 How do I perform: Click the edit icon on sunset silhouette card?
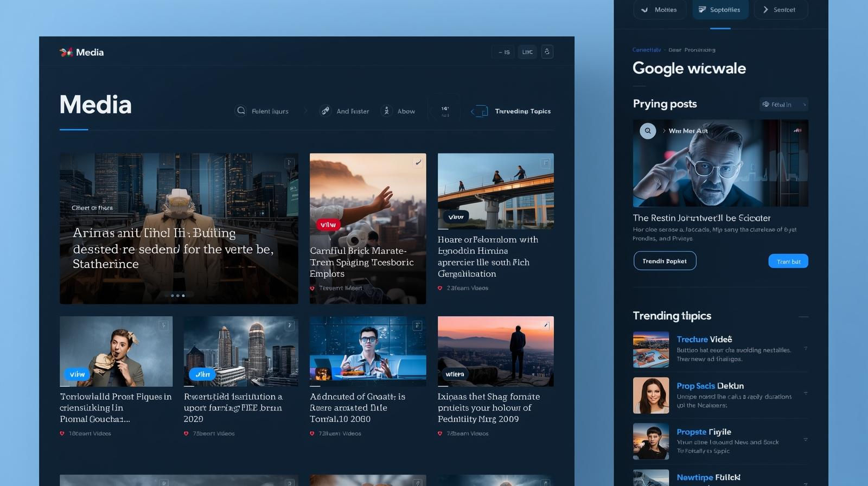pos(545,325)
